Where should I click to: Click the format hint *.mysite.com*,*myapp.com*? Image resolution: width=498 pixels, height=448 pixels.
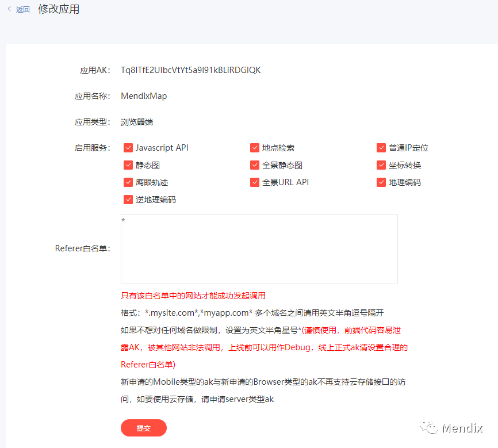(198, 313)
